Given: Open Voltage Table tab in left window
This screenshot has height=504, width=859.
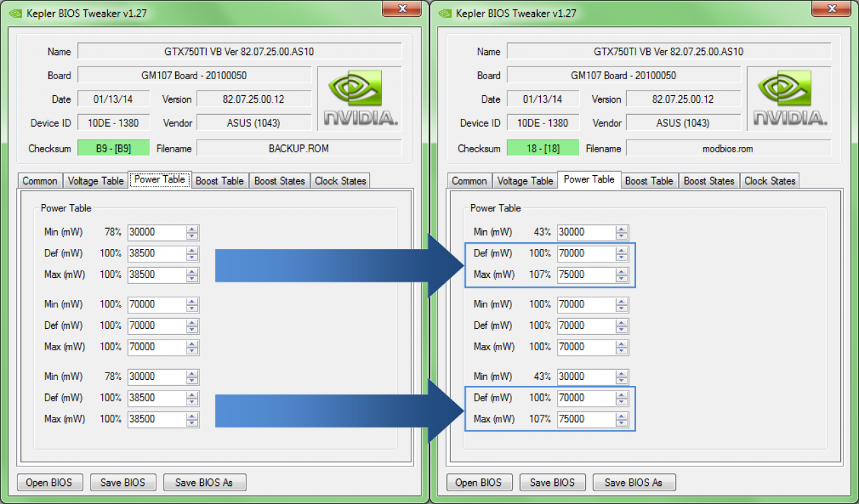Looking at the screenshot, I should coord(96,181).
